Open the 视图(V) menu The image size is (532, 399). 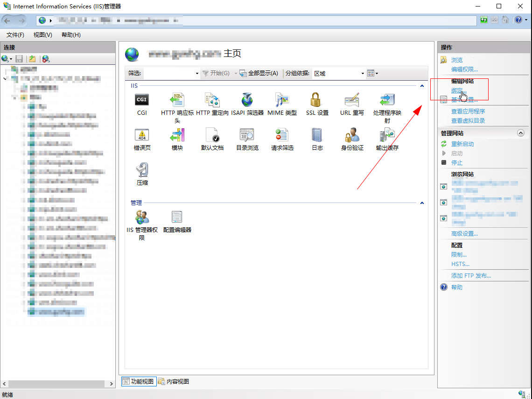[x=43, y=35]
